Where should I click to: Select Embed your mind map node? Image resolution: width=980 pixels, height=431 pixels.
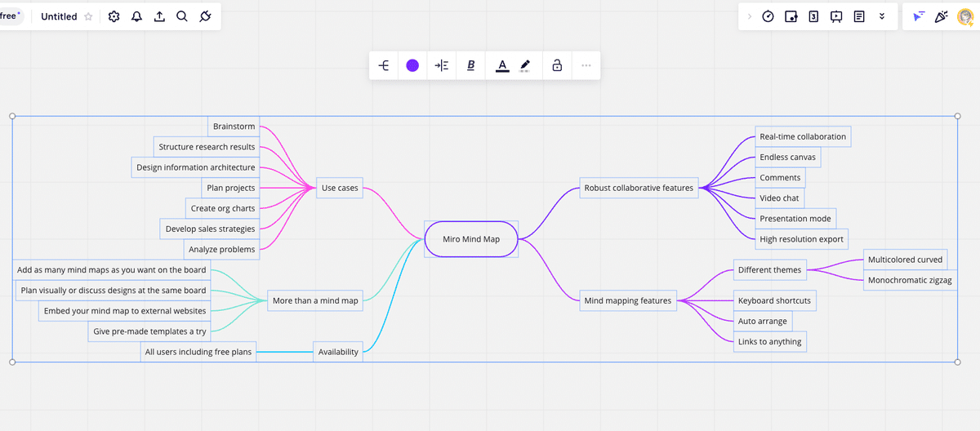tap(125, 310)
